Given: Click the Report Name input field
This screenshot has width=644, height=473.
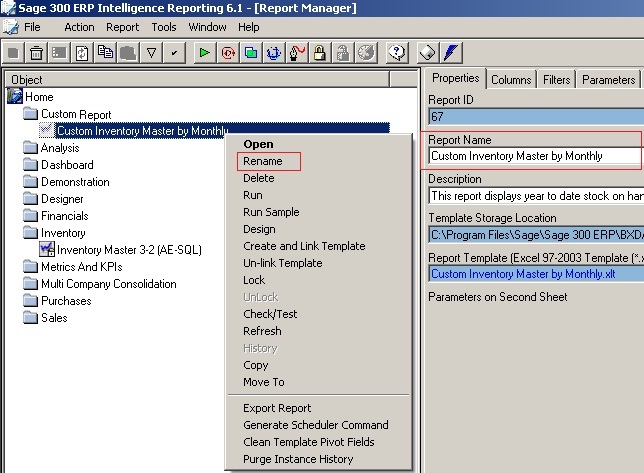Looking at the screenshot, I should pyautogui.click(x=536, y=156).
